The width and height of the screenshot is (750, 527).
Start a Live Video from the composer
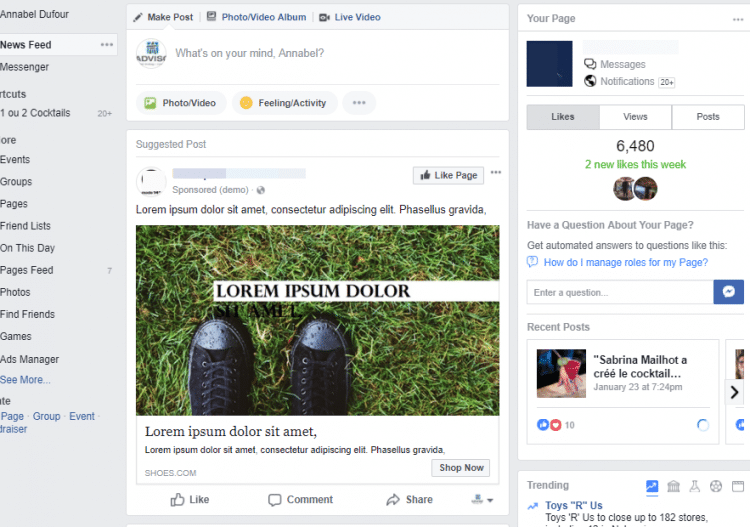[349, 17]
